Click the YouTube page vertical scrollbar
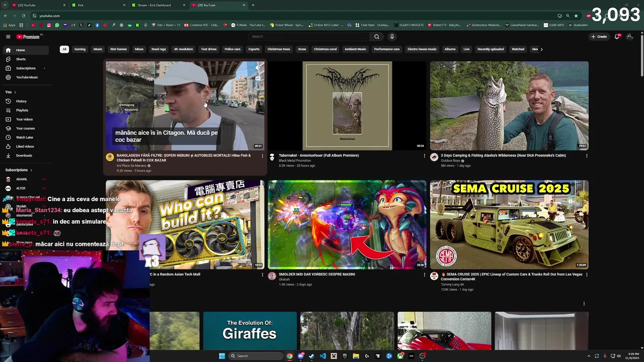644x362 pixels. coord(642,55)
